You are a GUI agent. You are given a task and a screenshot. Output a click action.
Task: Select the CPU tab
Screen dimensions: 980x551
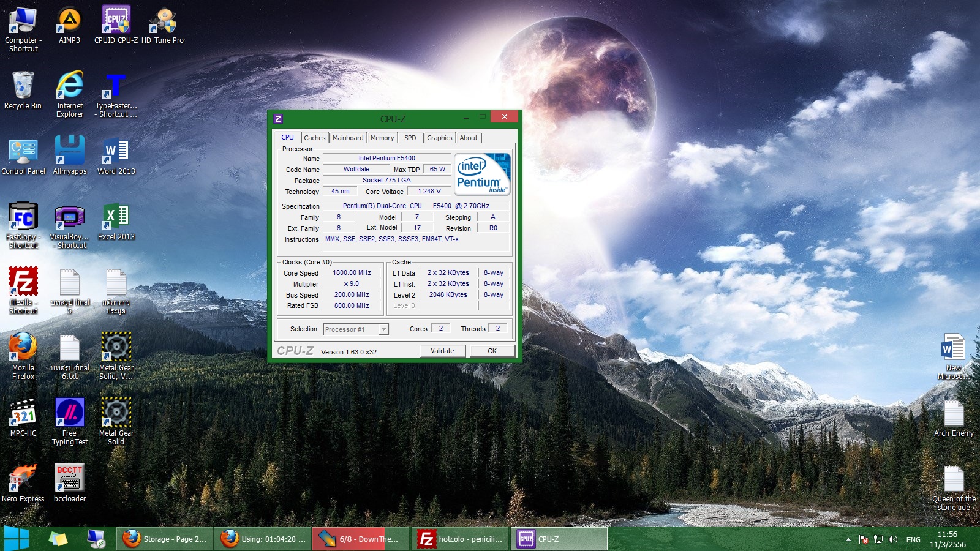pyautogui.click(x=288, y=137)
